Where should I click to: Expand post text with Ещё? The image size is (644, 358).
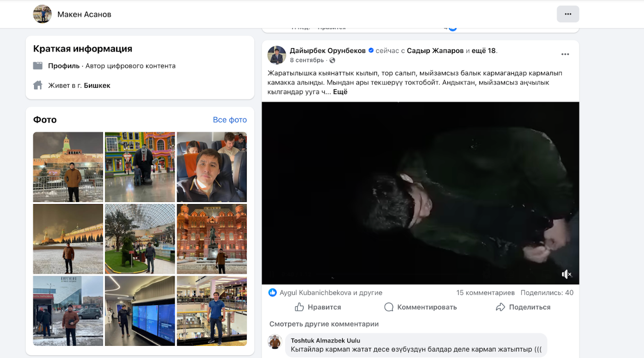pyautogui.click(x=340, y=92)
